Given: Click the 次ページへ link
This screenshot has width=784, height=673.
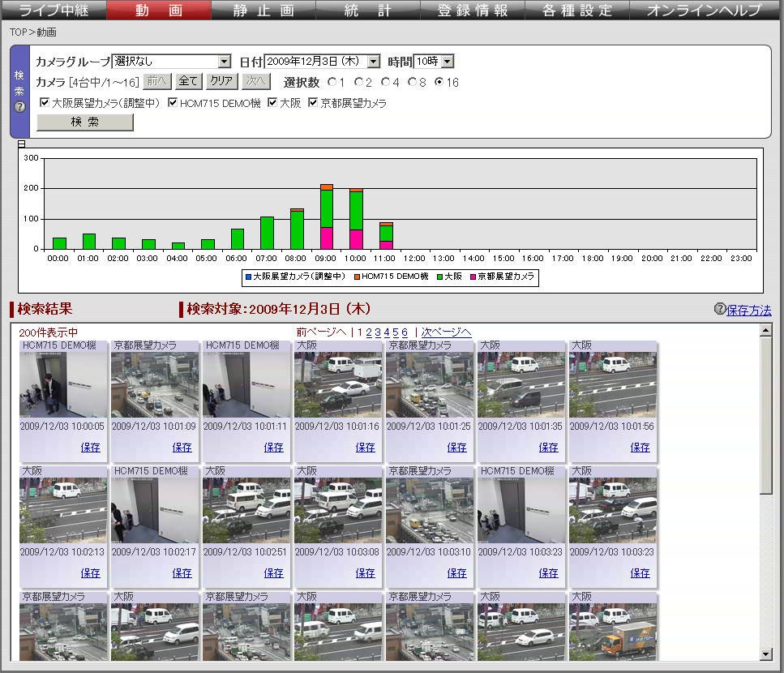Looking at the screenshot, I should pos(446,332).
